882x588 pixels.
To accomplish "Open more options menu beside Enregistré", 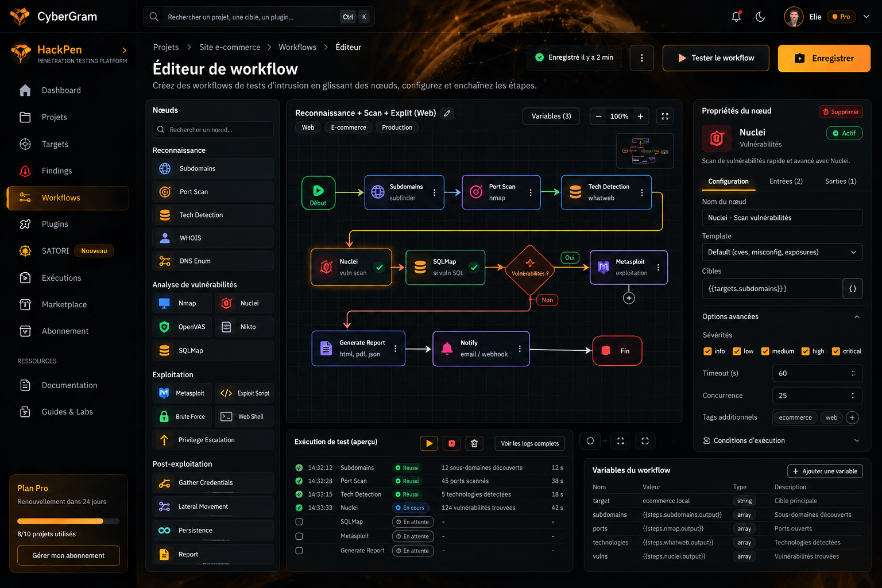I will tap(642, 58).
